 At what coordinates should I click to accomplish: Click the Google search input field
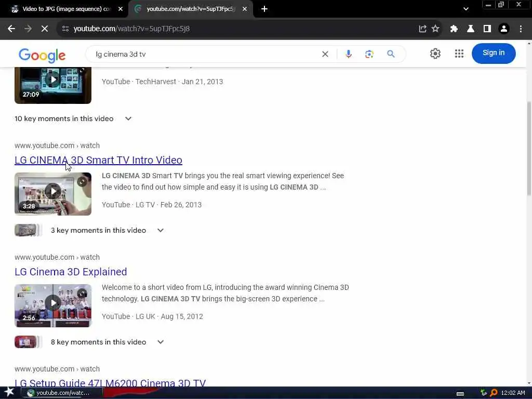pos(204,54)
